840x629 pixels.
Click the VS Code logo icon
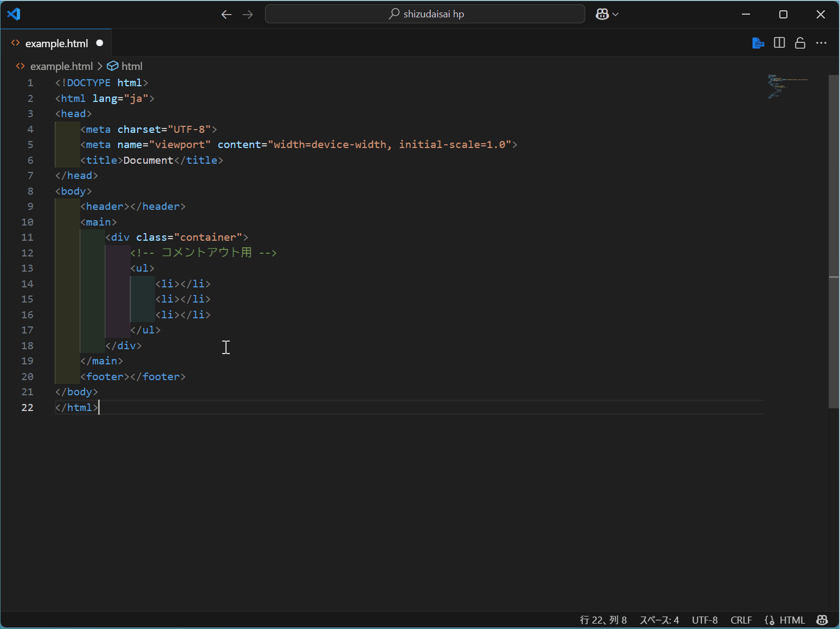pos(14,14)
